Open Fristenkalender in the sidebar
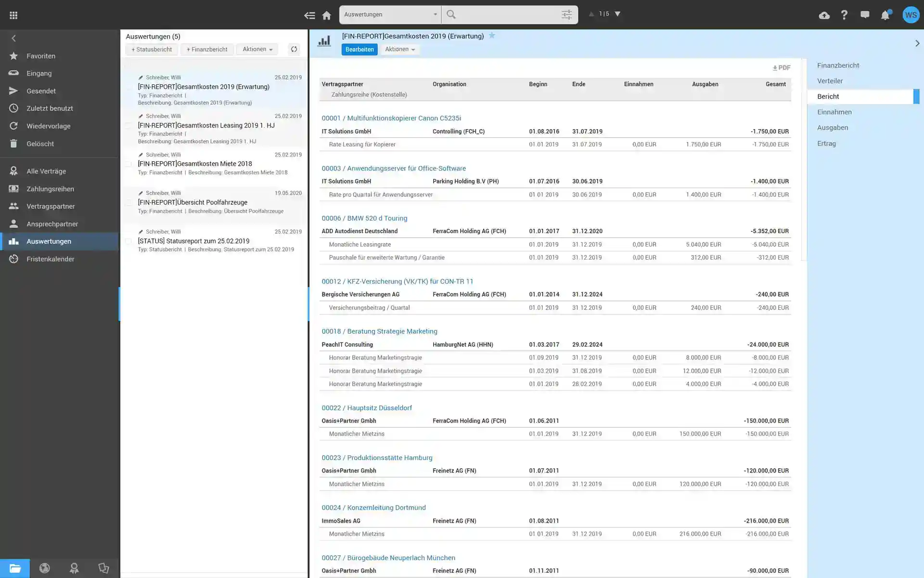924x578 pixels. tap(50, 259)
